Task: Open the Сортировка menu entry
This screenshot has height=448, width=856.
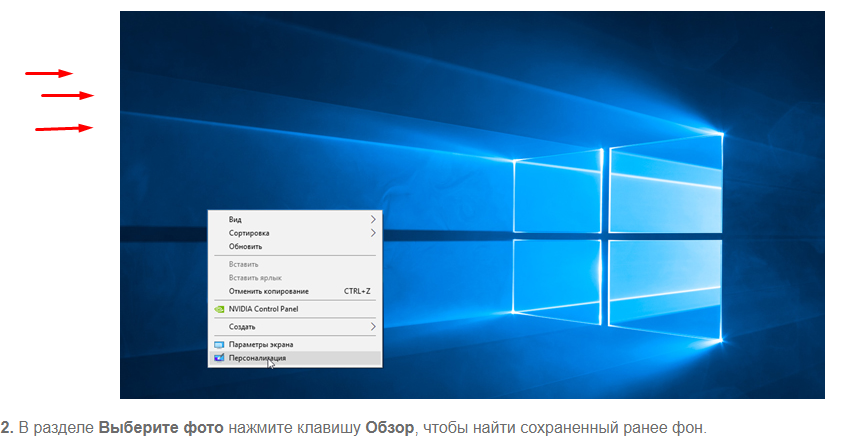Action: point(295,233)
